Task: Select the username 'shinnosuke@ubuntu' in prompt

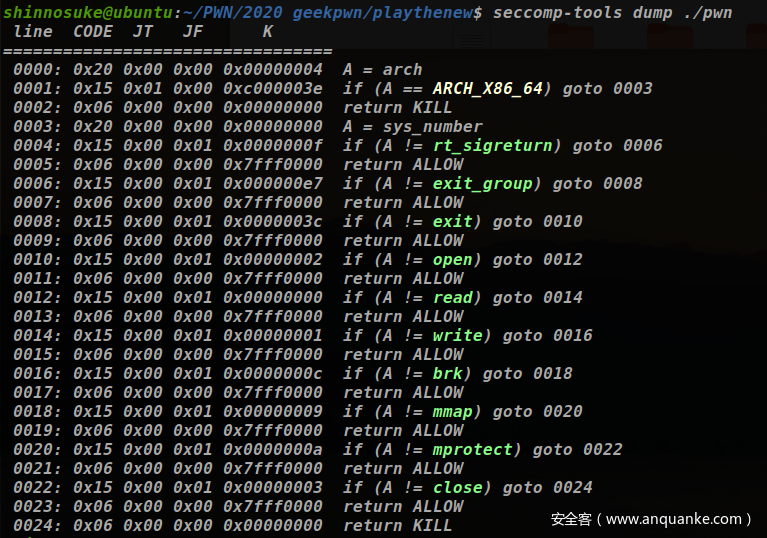Action: point(88,13)
